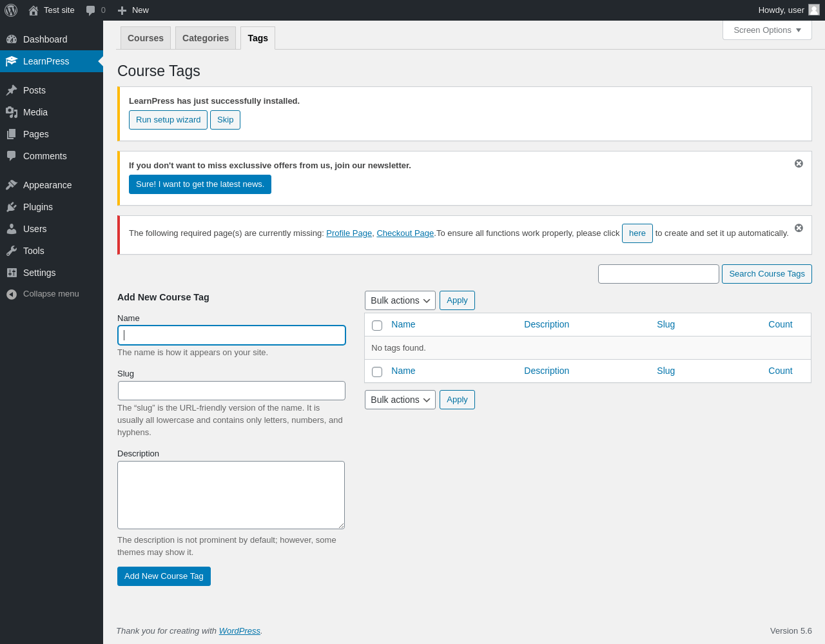Click the Comments sidebar bubble icon
825x644 pixels.
12,156
